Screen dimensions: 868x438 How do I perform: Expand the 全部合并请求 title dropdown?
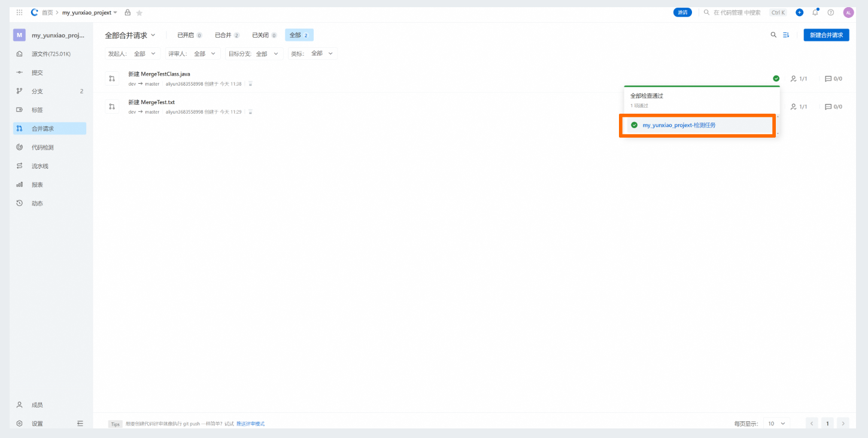point(130,35)
